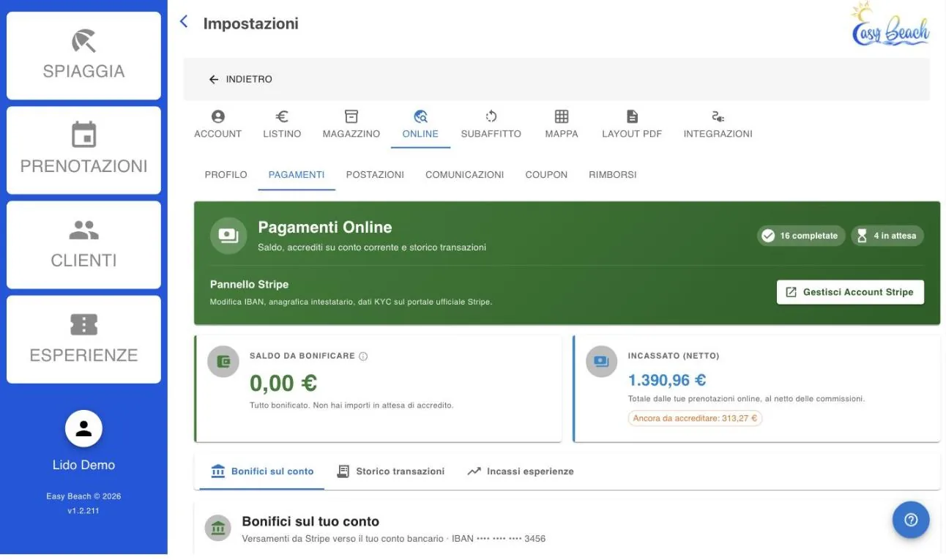Open the Incassi esperienze tab
This screenshot has height=560, width=946.
(521, 471)
